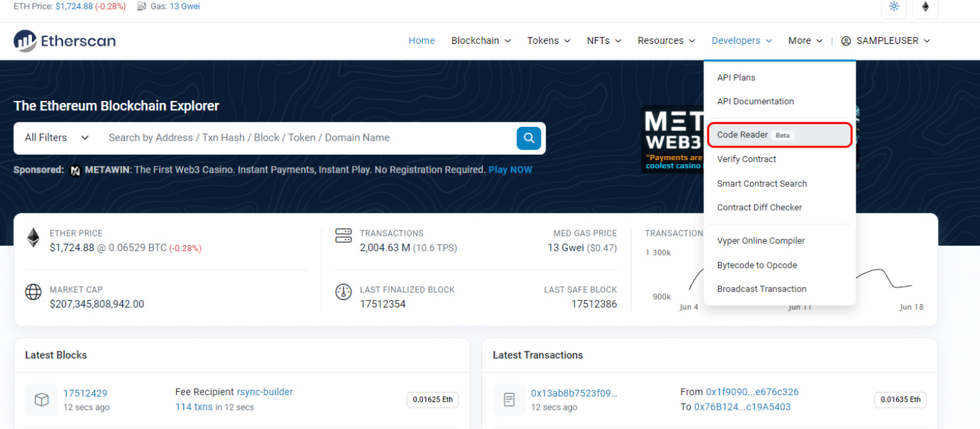Image resolution: width=980 pixels, height=429 pixels.
Task: Click the 114 txns link
Action: pyautogui.click(x=194, y=407)
